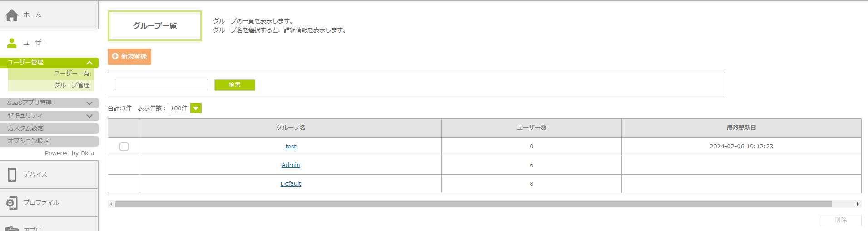Select グループ管理 in the sidebar

tap(72, 85)
